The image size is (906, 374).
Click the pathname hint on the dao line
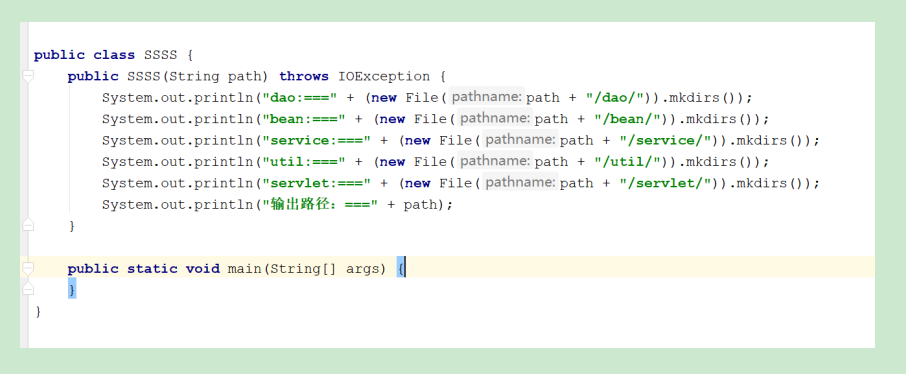coord(487,97)
